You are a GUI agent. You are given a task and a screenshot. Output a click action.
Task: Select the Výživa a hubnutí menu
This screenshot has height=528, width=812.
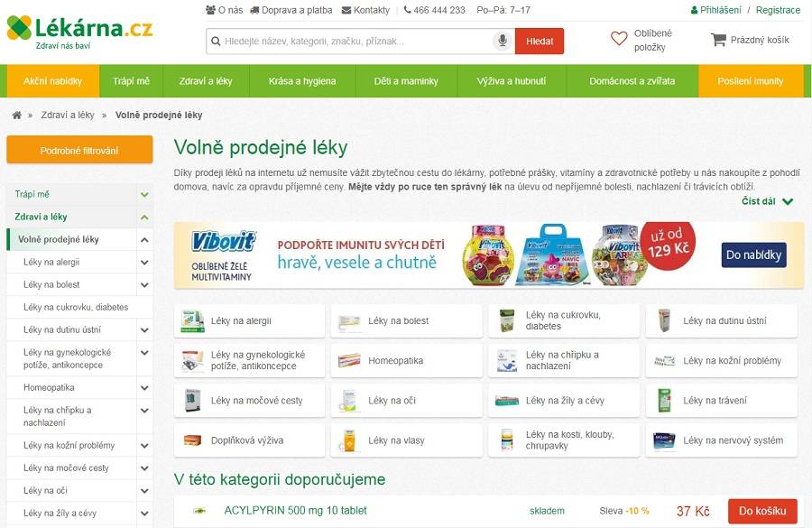[512, 81]
